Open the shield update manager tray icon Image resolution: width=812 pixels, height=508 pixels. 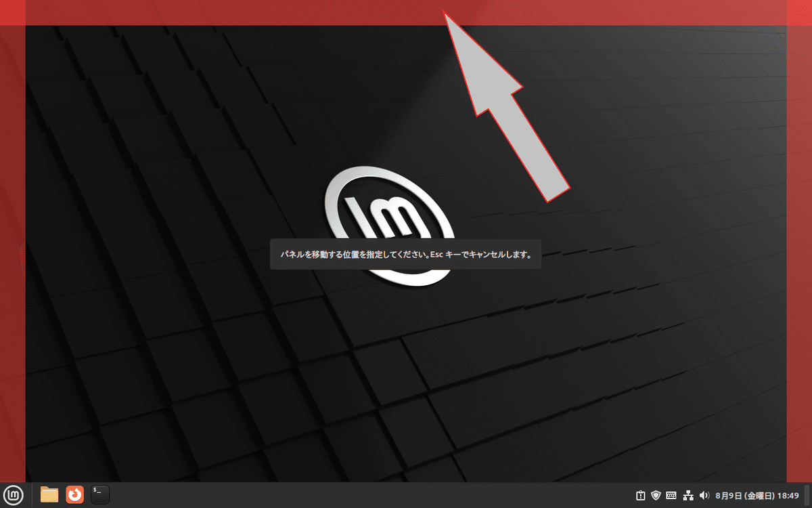655,495
